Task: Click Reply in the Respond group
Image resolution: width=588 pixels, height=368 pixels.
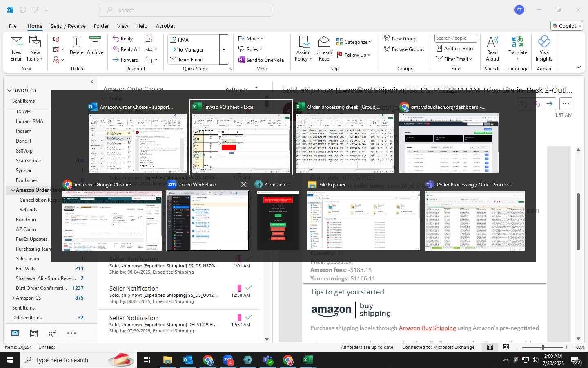Action: pyautogui.click(x=123, y=39)
